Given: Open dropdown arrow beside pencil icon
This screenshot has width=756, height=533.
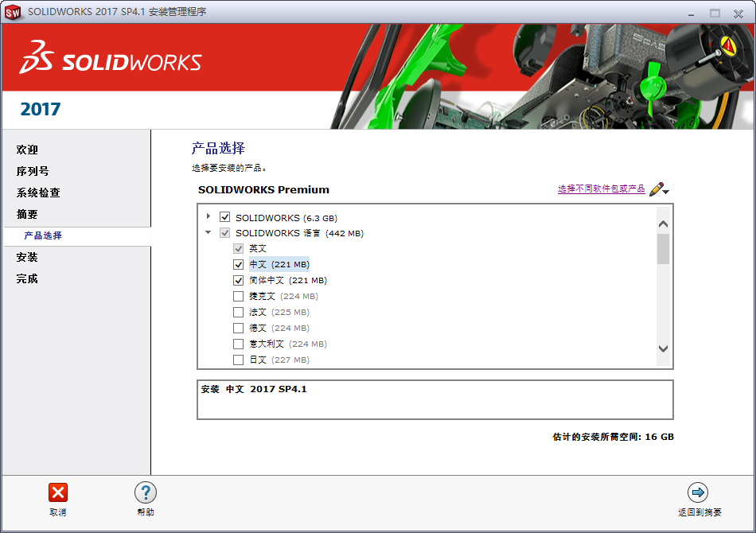Looking at the screenshot, I should click(x=666, y=192).
